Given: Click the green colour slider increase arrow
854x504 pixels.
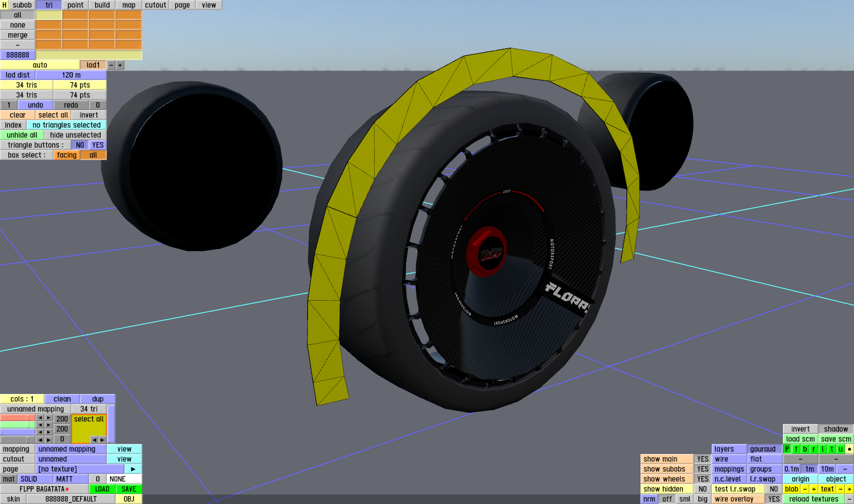Looking at the screenshot, I should (49, 425).
